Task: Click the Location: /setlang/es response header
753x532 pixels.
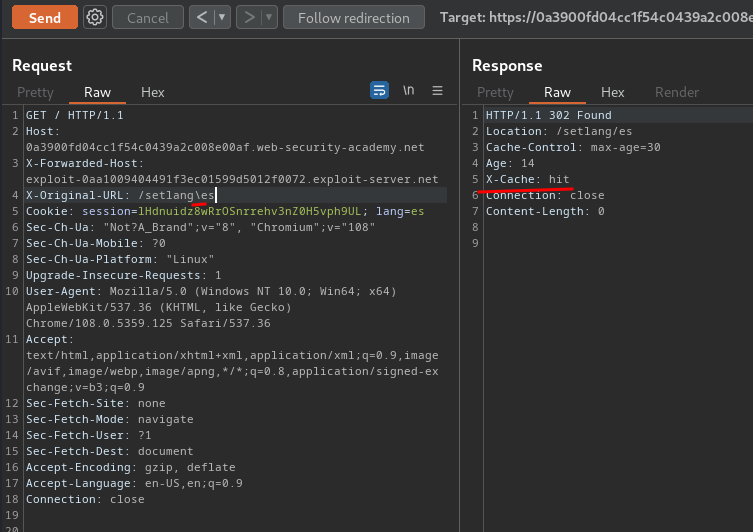Action: coord(559,131)
